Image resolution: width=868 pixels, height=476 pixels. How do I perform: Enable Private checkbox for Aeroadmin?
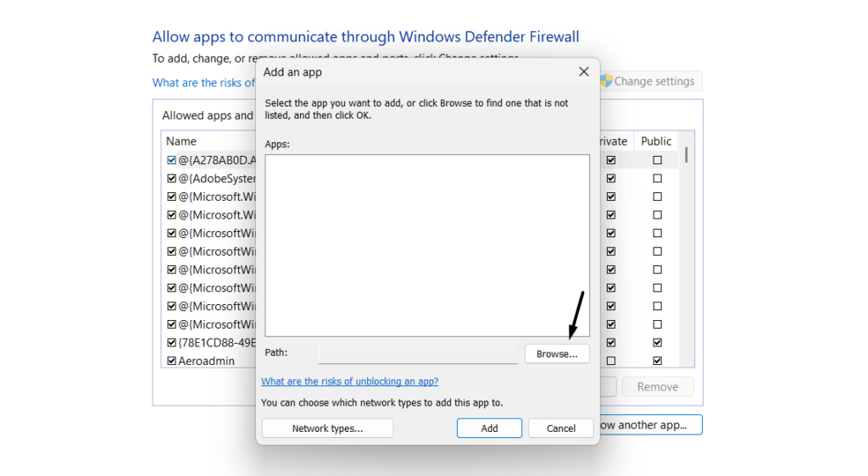pos(611,361)
